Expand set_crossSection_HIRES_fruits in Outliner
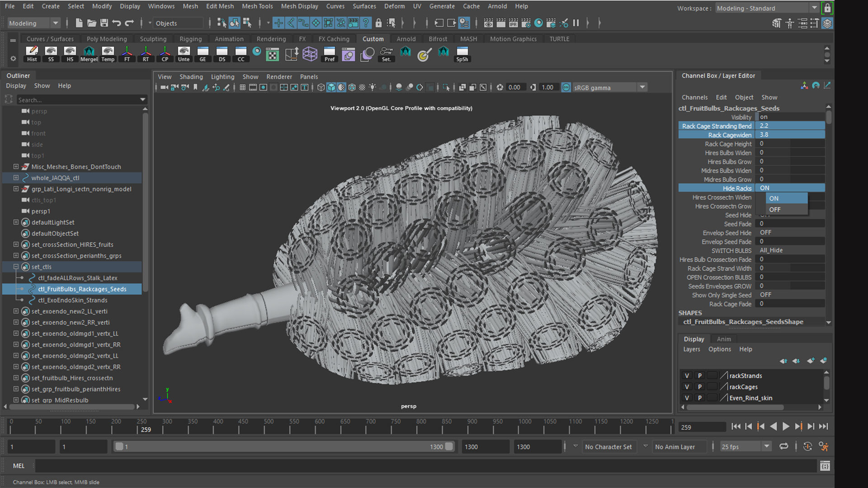 (16, 244)
